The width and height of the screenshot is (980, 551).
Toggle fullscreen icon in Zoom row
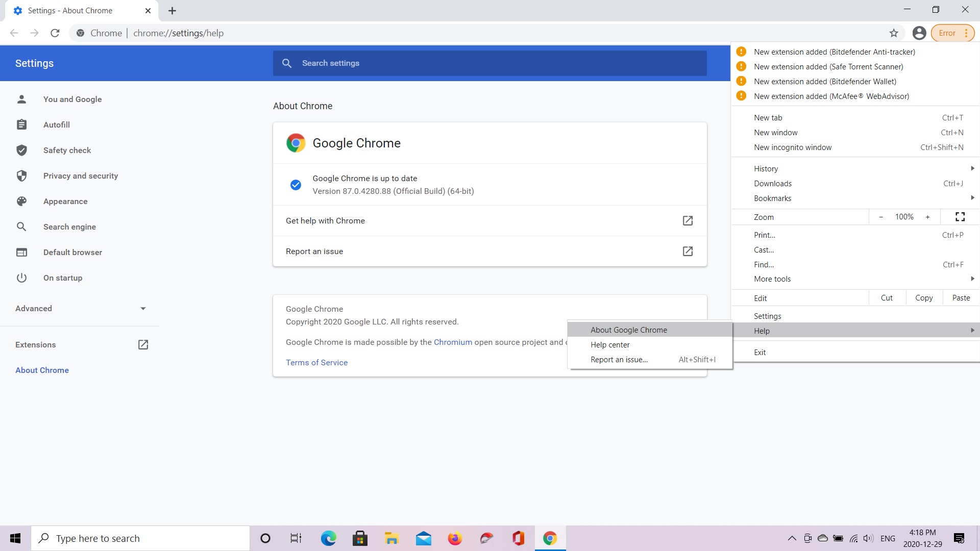click(960, 217)
